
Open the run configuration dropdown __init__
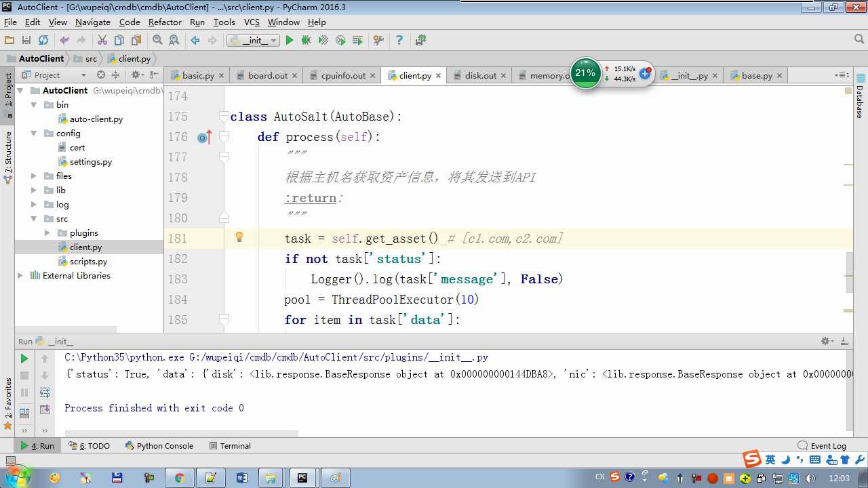click(x=253, y=41)
